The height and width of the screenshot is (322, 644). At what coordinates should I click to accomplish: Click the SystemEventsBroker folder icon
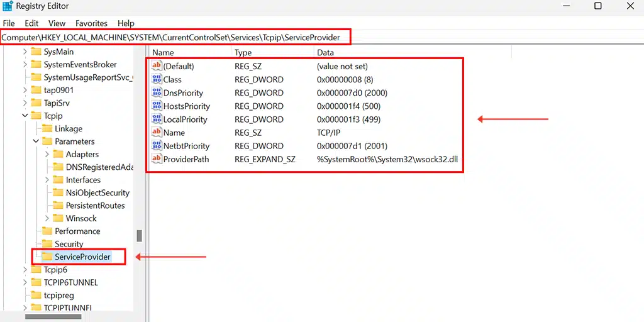[x=36, y=65]
